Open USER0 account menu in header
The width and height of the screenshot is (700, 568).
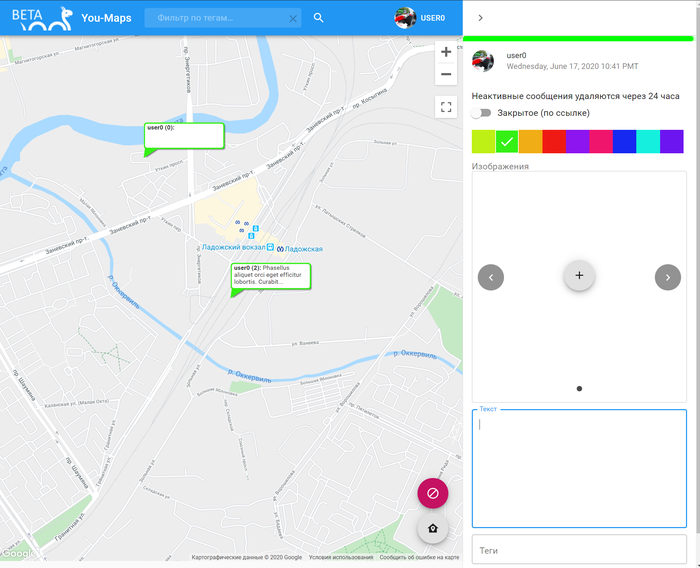(419, 18)
